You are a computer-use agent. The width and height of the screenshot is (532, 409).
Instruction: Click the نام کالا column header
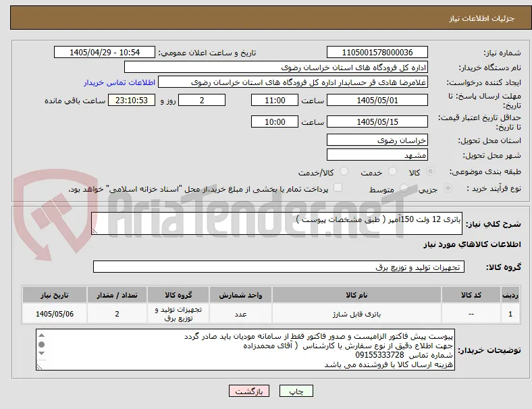click(x=356, y=295)
